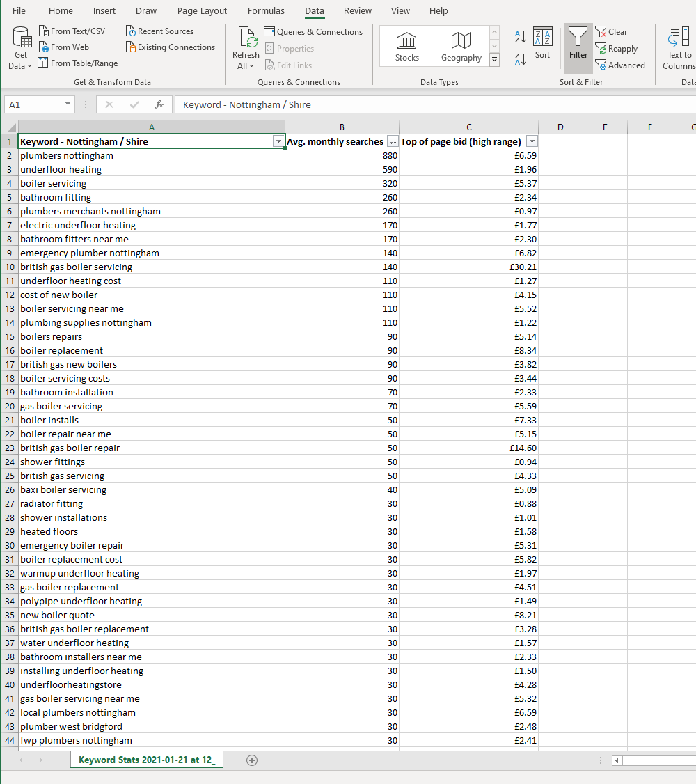
Task: Open Queries & Connections pane
Action: point(313,31)
